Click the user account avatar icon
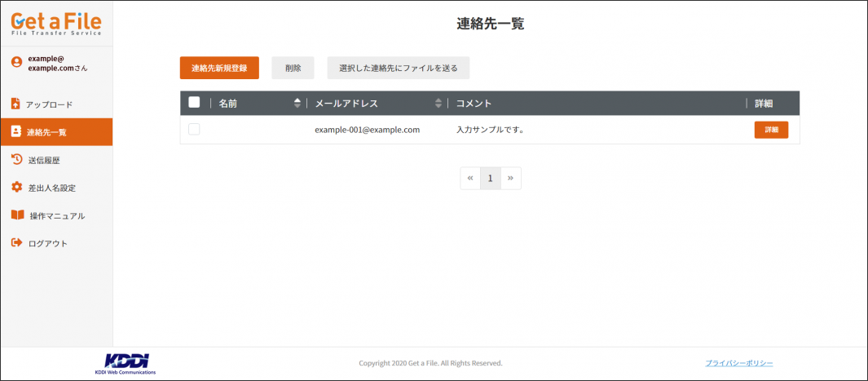Image resolution: width=868 pixels, height=381 pixels. pos(16,62)
